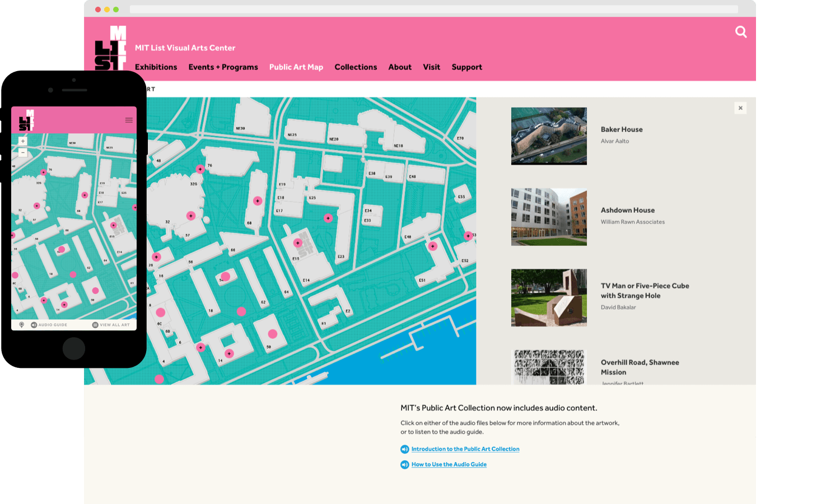This screenshot has width=840, height=504.
Task: Select desktop map marker on building 50
Action: coord(273,334)
